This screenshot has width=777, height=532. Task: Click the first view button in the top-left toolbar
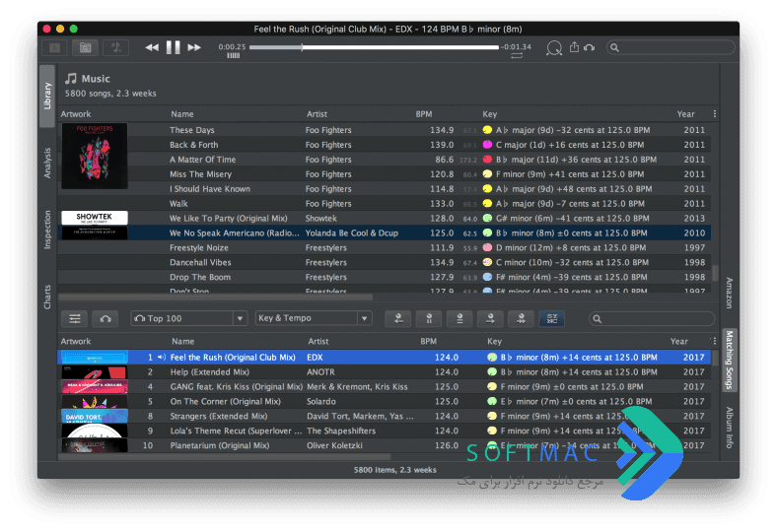tap(54, 47)
